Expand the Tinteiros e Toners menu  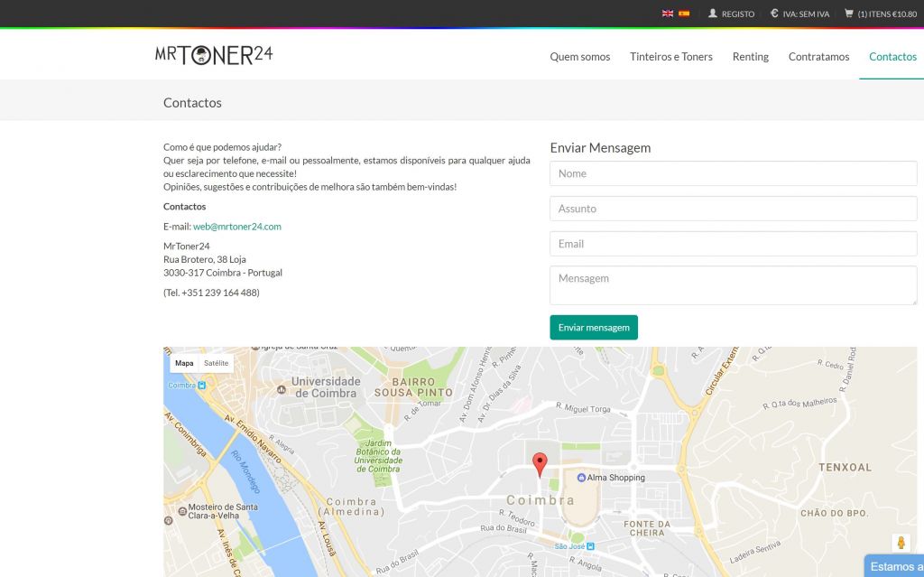click(x=671, y=57)
